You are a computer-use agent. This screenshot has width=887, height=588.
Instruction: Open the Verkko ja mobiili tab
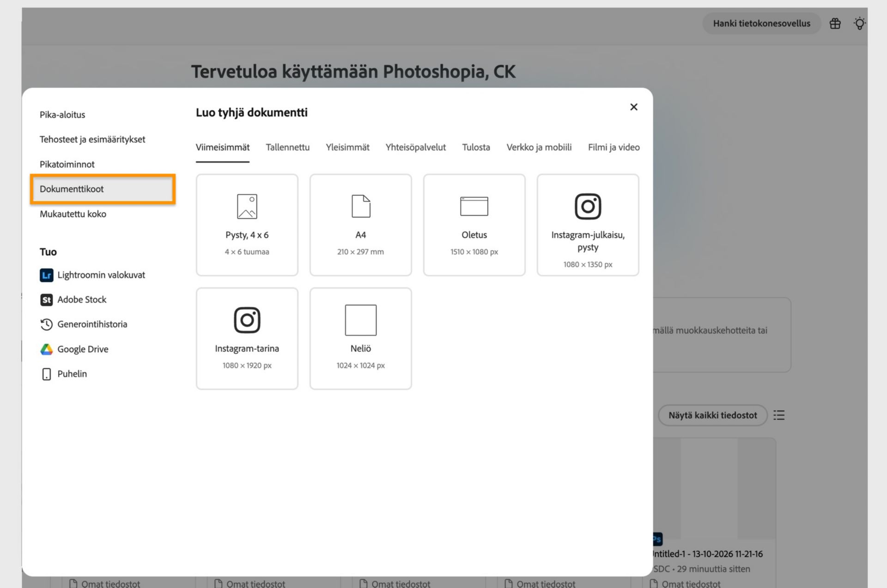pyautogui.click(x=539, y=147)
